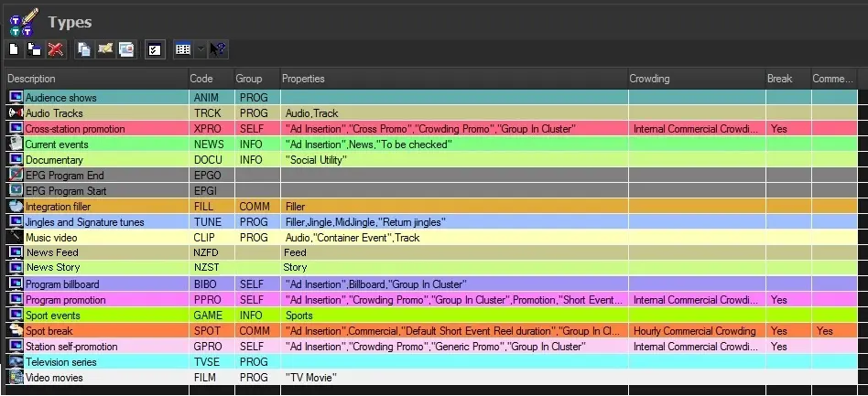Toggle the checklist selection toolbar button
This screenshot has height=396, width=868.
point(155,49)
